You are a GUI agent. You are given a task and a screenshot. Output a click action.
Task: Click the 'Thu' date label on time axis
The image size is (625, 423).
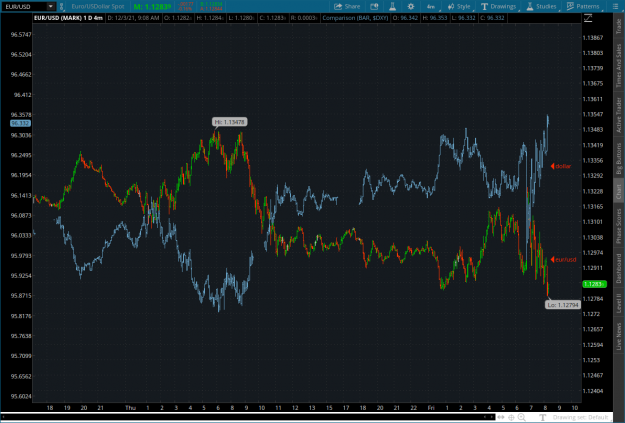click(130, 407)
